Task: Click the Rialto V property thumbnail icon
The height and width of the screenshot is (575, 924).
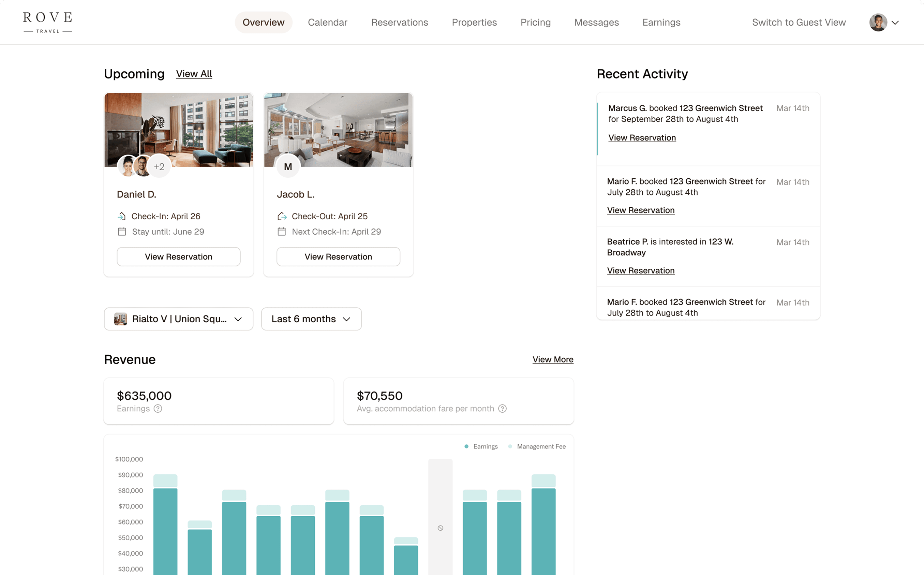Action: [x=120, y=319]
